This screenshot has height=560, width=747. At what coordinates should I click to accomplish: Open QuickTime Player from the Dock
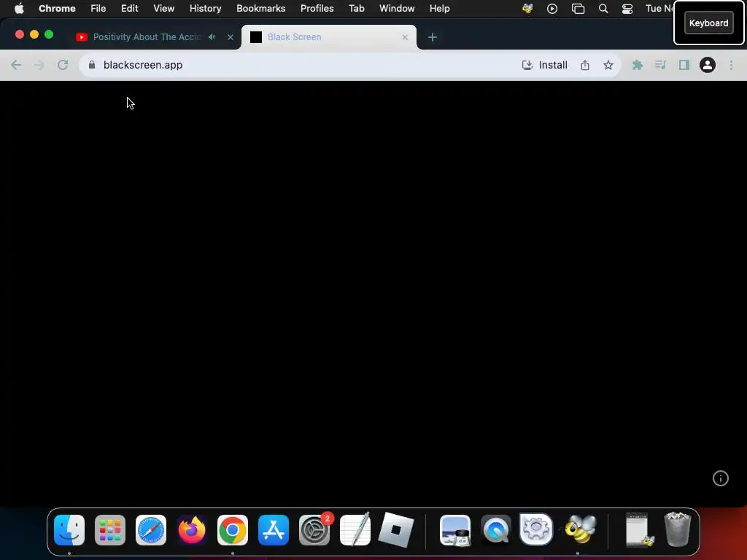496,529
